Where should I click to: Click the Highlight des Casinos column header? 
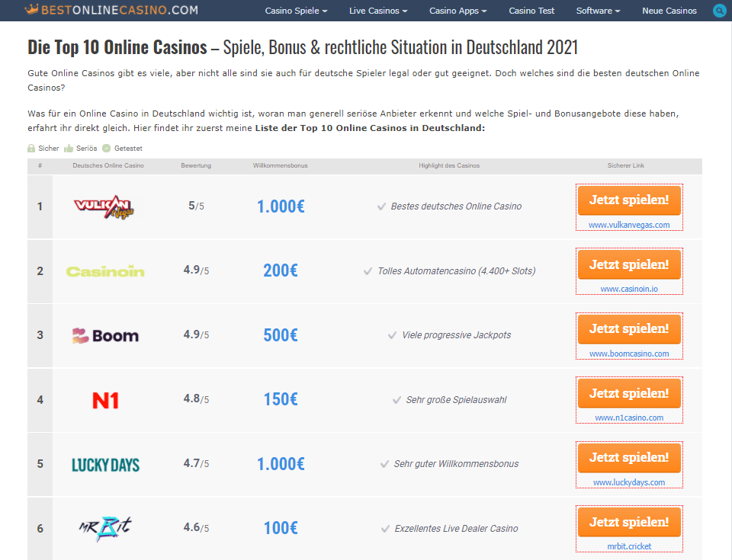click(449, 165)
